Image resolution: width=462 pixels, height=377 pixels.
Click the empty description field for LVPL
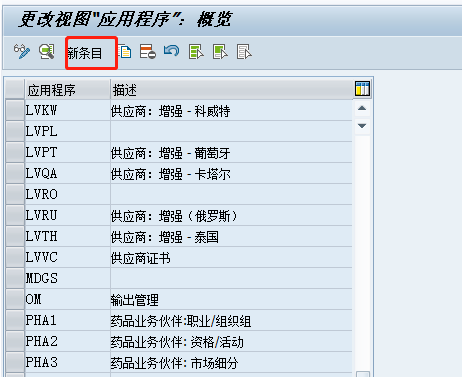click(x=231, y=131)
